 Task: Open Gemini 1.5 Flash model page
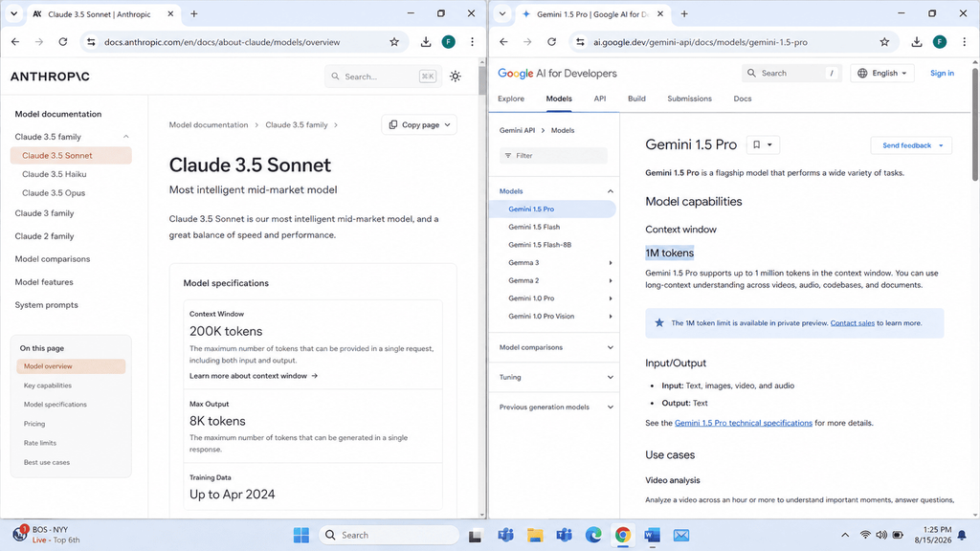pyautogui.click(x=534, y=227)
